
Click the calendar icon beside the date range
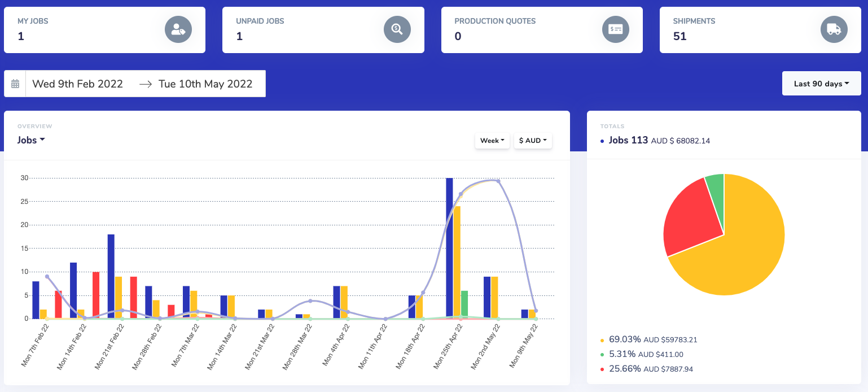tap(15, 83)
